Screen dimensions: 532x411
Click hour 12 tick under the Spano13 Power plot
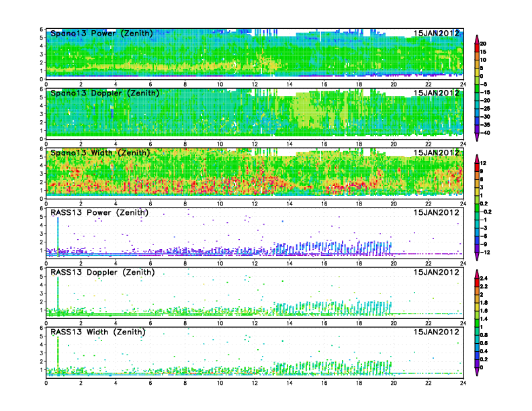tap(255, 85)
